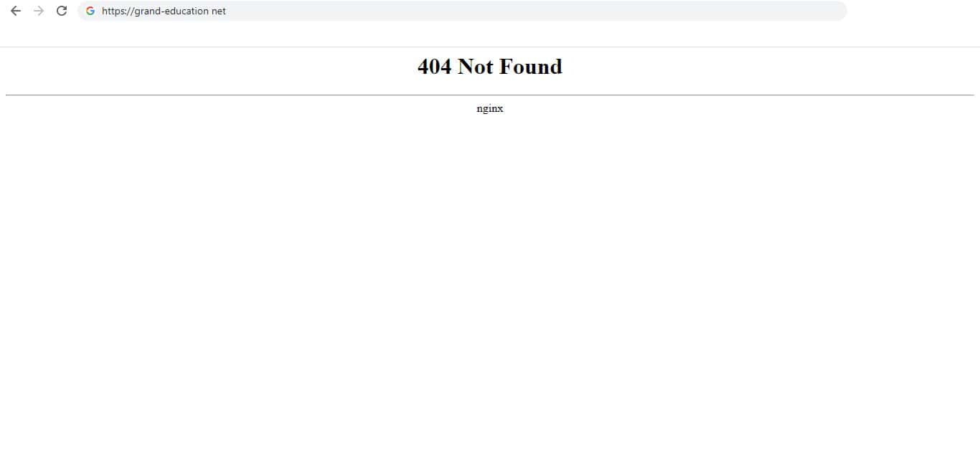Click the forward navigation arrow

coord(39,11)
